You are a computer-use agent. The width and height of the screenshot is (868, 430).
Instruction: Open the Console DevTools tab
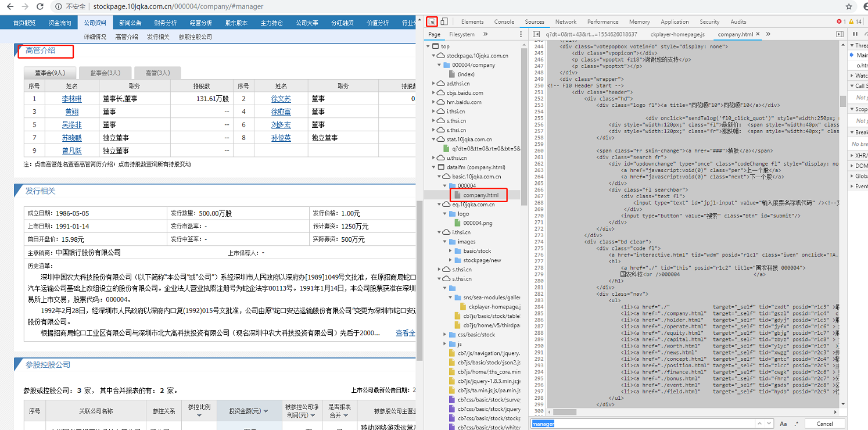tap(504, 21)
